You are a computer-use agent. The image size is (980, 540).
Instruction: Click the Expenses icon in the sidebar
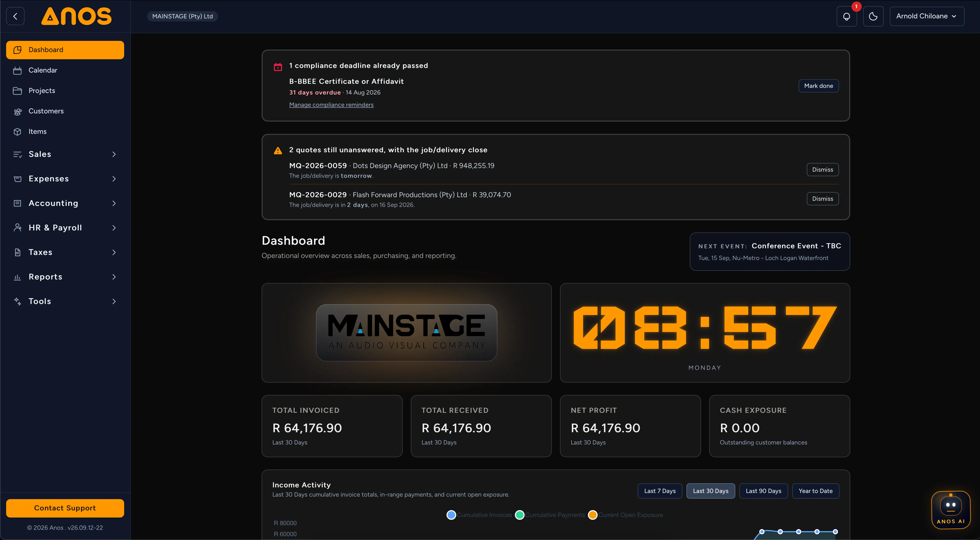pos(17,179)
